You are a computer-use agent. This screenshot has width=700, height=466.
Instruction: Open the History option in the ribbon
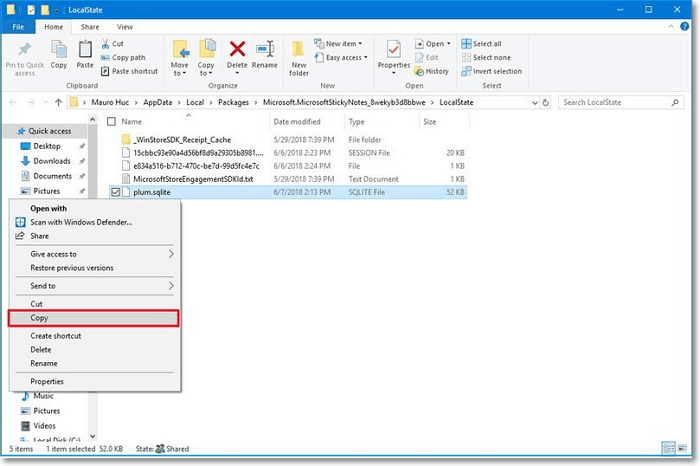coord(437,71)
